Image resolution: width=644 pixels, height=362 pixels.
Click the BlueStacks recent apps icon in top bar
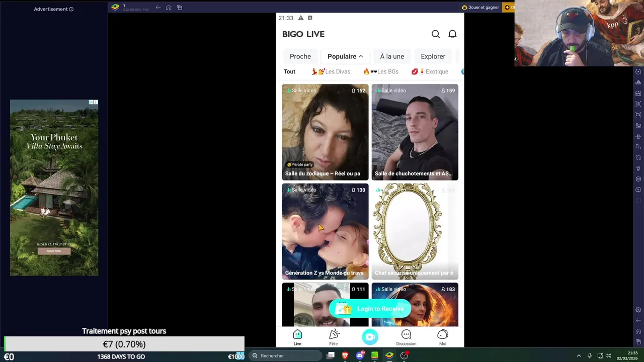(x=180, y=8)
